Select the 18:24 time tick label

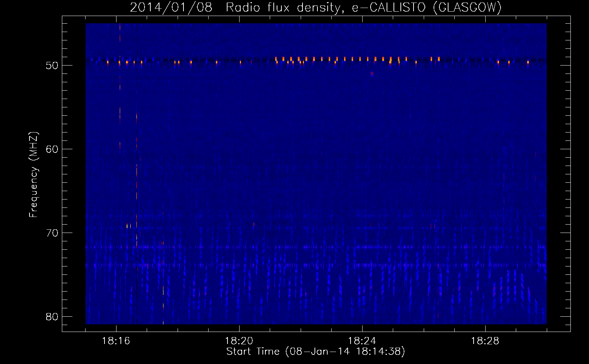click(362, 341)
